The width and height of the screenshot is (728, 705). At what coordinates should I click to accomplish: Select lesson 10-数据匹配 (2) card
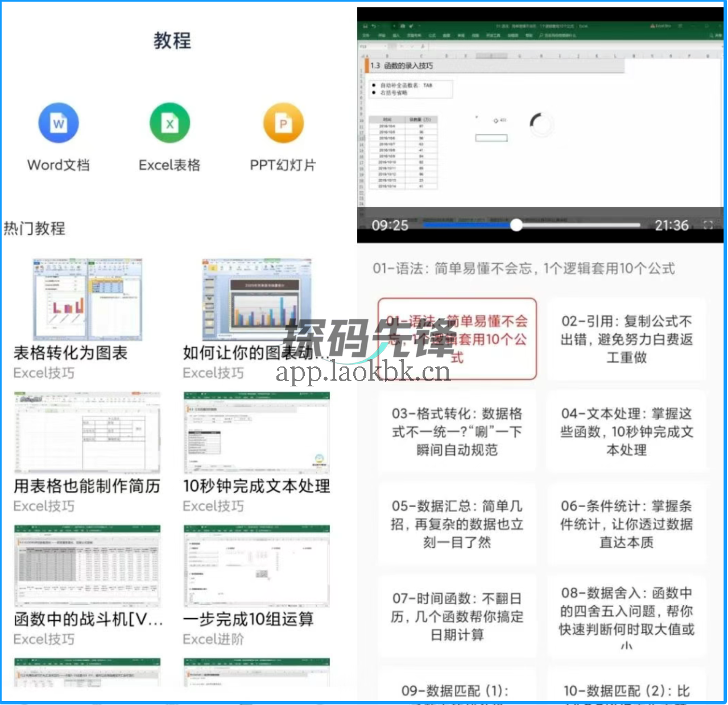tap(627, 686)
